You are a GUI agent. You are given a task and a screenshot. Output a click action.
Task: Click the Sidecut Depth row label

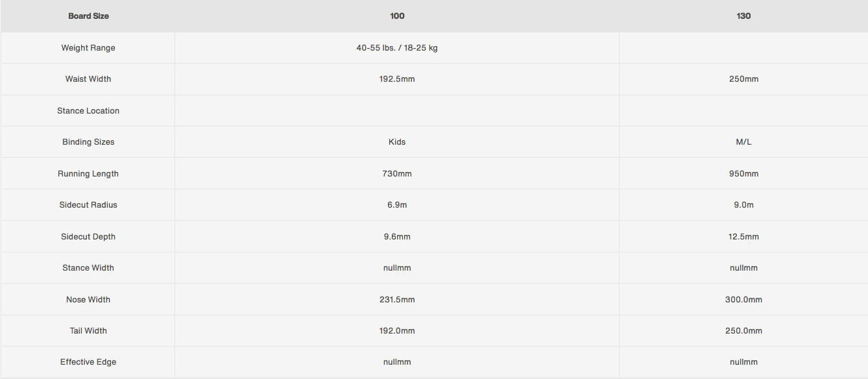coord(88,237)
